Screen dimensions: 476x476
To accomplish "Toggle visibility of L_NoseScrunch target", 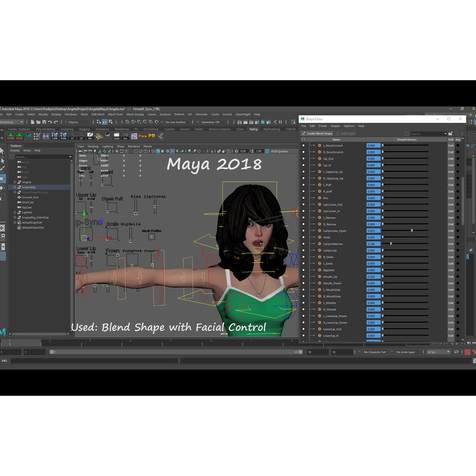I will click(303, 145).
